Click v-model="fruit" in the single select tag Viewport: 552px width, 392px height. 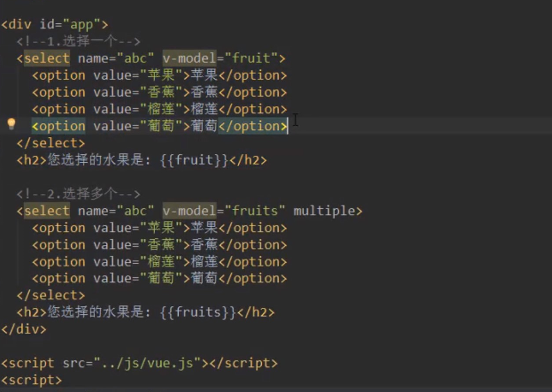pos(221,59)
